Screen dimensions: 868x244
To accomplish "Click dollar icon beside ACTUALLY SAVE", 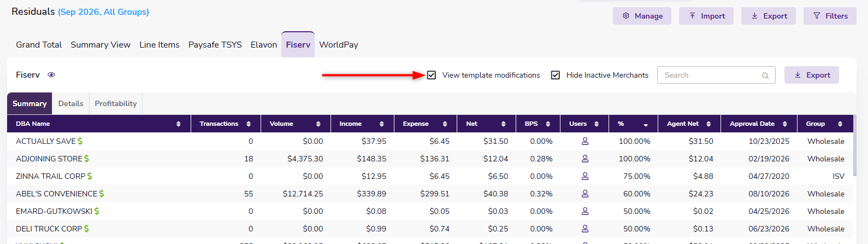I will pyautogui.click(x=80, y=141).
